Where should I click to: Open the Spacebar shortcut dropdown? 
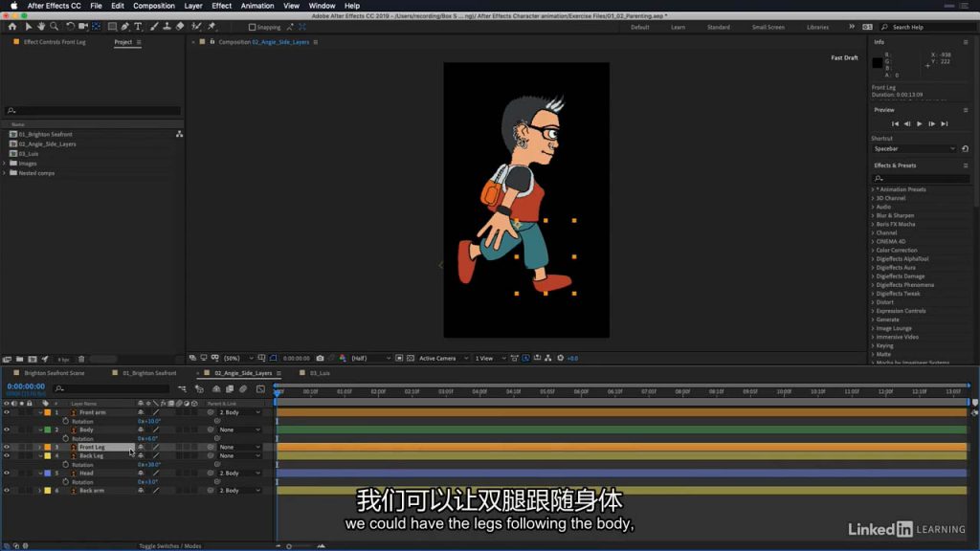pyautogui.click(x=914, y=148)
